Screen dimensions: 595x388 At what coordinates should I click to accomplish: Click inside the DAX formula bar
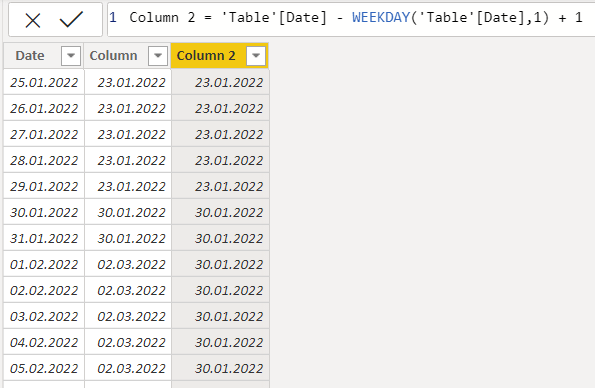point(351,19)
